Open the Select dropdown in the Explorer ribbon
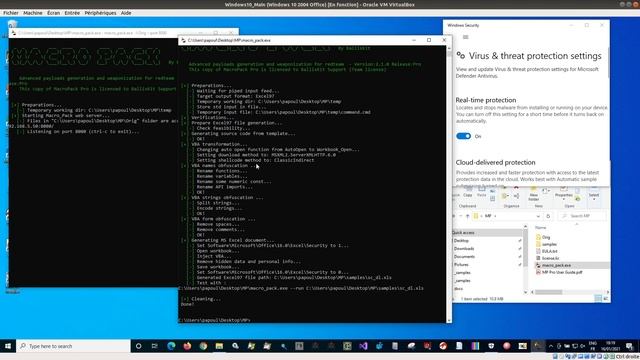Screen dimensions: 640x360 [594, 193]
